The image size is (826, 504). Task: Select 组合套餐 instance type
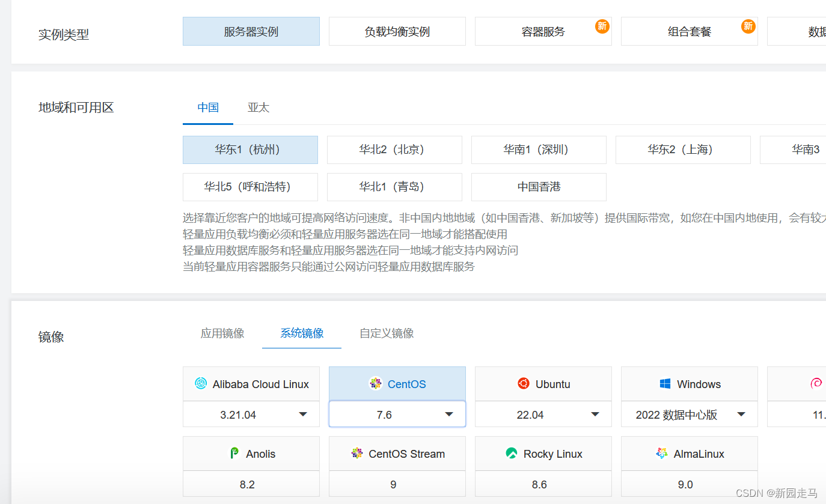690,31
